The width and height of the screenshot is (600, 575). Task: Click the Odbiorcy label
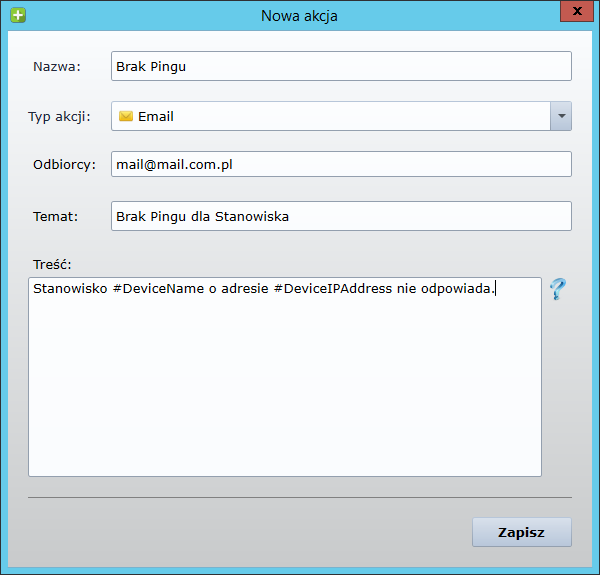[x=64, y=164]
